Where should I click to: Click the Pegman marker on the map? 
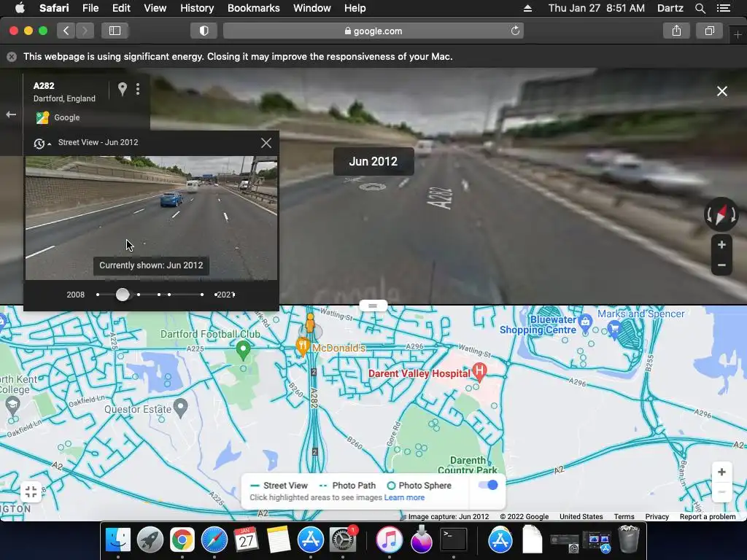[310, 324]
